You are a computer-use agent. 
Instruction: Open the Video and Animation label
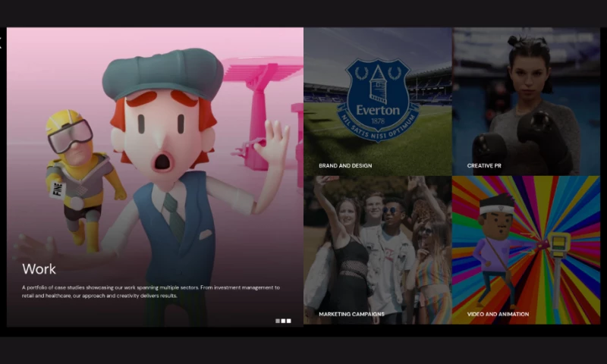pyautogui.click(x=498, y=314)
